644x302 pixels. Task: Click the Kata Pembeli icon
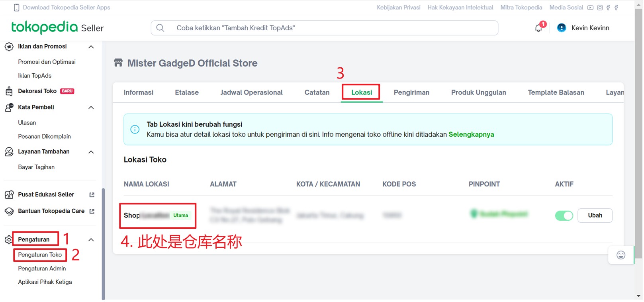[x=9, y=107]
